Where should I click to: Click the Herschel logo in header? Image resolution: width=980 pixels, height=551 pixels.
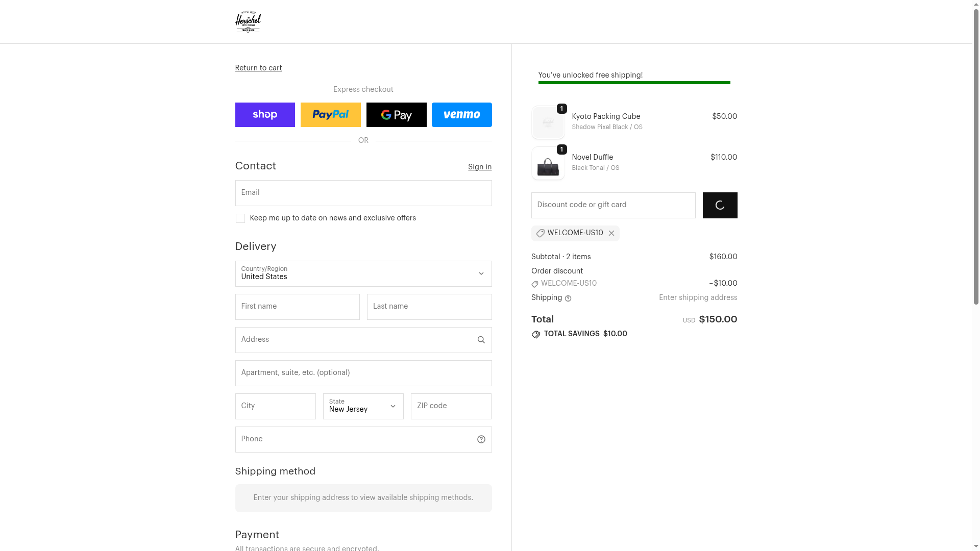[248, 22]
